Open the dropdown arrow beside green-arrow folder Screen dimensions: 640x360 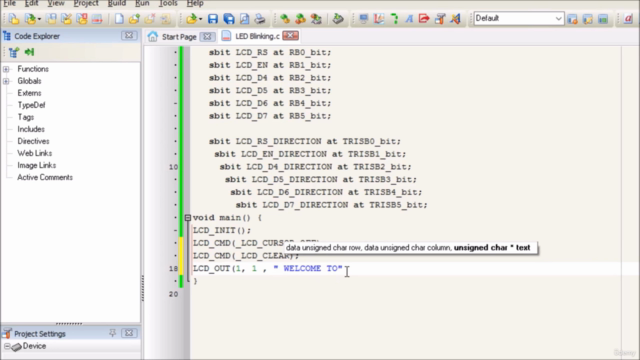tap(200, 19)
